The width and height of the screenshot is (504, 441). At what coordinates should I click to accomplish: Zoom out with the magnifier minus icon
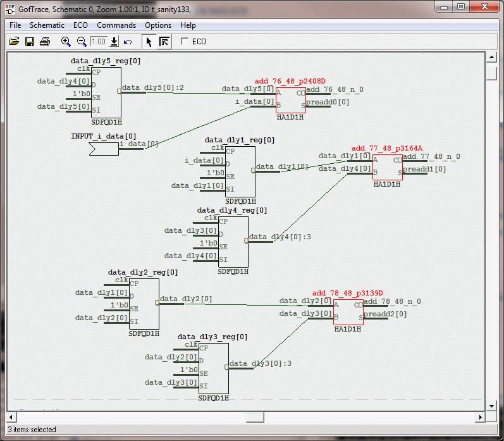[x=82, y=42]
